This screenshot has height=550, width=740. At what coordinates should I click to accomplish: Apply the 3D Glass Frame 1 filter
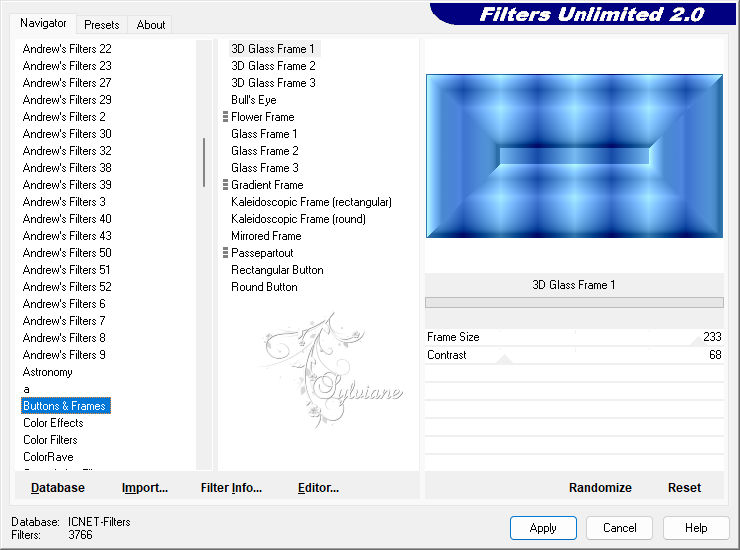point(543,528)
